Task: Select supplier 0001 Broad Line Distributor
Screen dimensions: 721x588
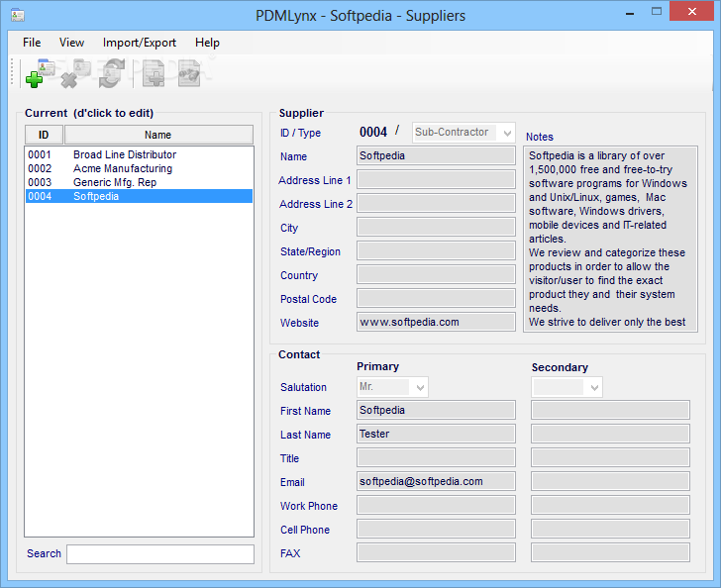Action: (139, 154)
